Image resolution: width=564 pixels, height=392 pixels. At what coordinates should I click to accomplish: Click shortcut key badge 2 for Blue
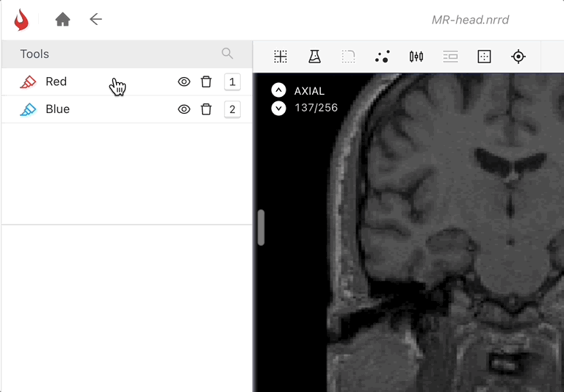point(232,109)
